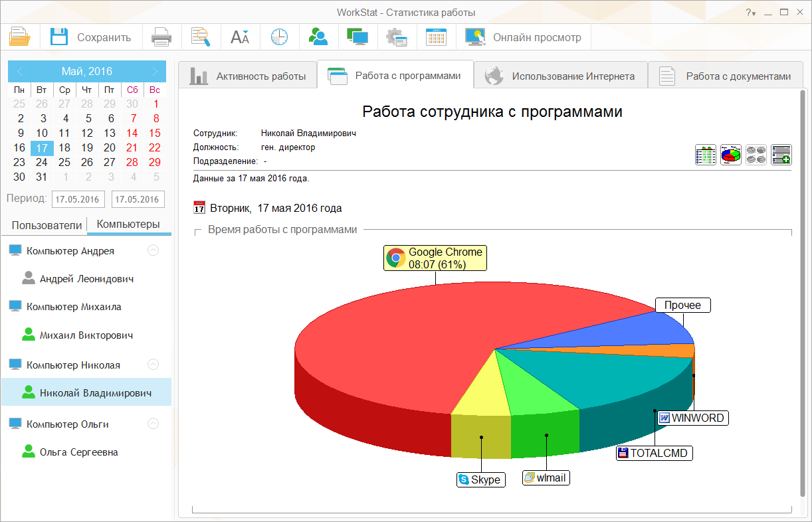Click the wlmail chart label

(546, 478)
